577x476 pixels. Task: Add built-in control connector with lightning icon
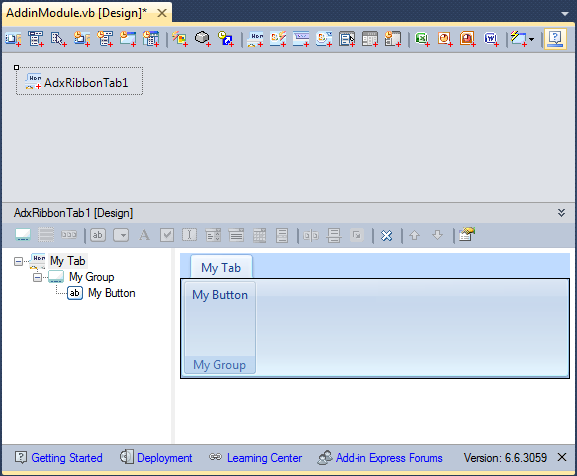click(180, 39)
